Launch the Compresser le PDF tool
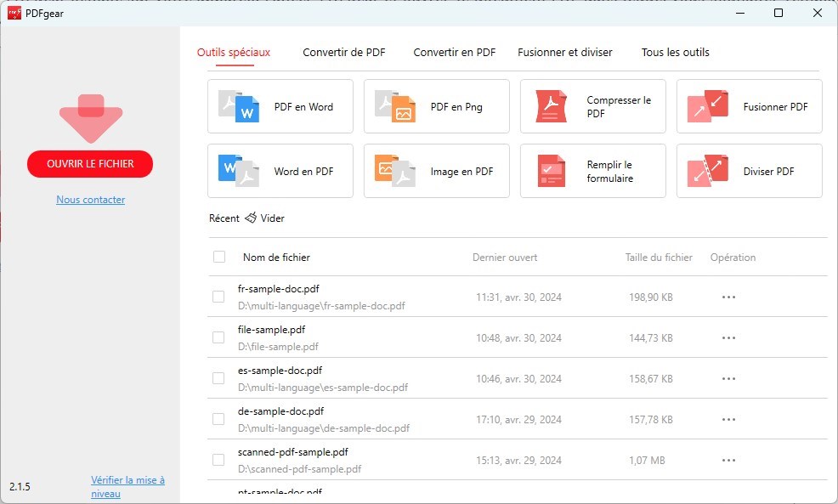The width and height of the screenshot is (838, 504). click(x=592, y=105)
